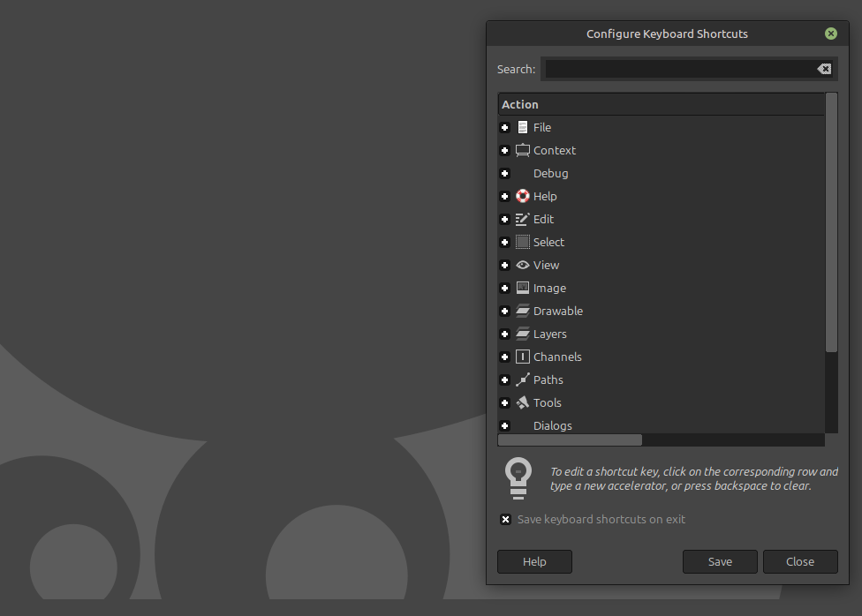Click the Context category monitor icon
Screen dimensions: 862x616
pyautogui.click(x=522, y=150)
